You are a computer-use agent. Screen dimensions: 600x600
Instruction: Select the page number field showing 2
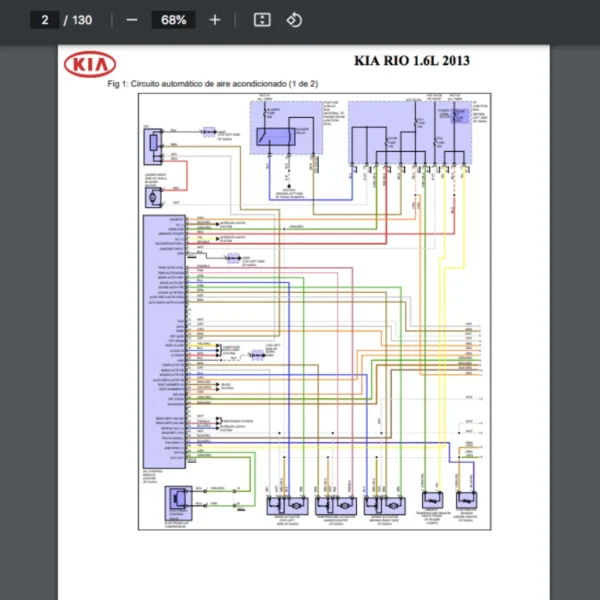coord(45,20)
